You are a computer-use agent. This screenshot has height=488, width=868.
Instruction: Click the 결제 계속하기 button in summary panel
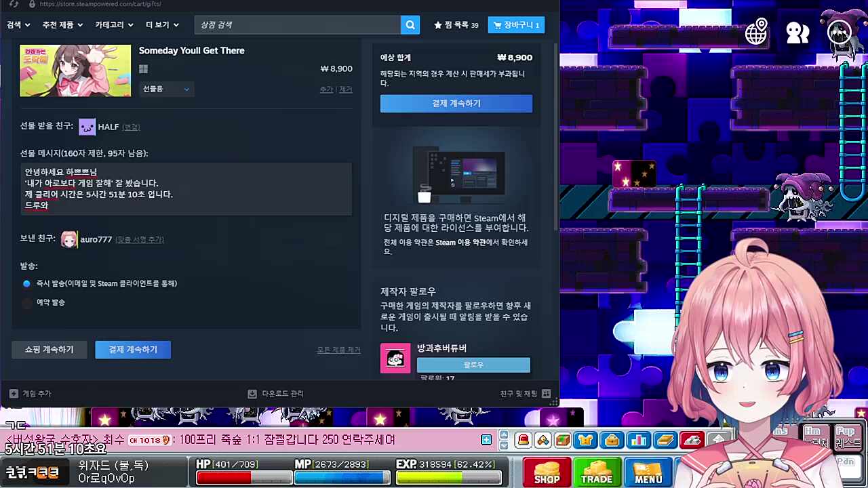click(x=456, y=104)
